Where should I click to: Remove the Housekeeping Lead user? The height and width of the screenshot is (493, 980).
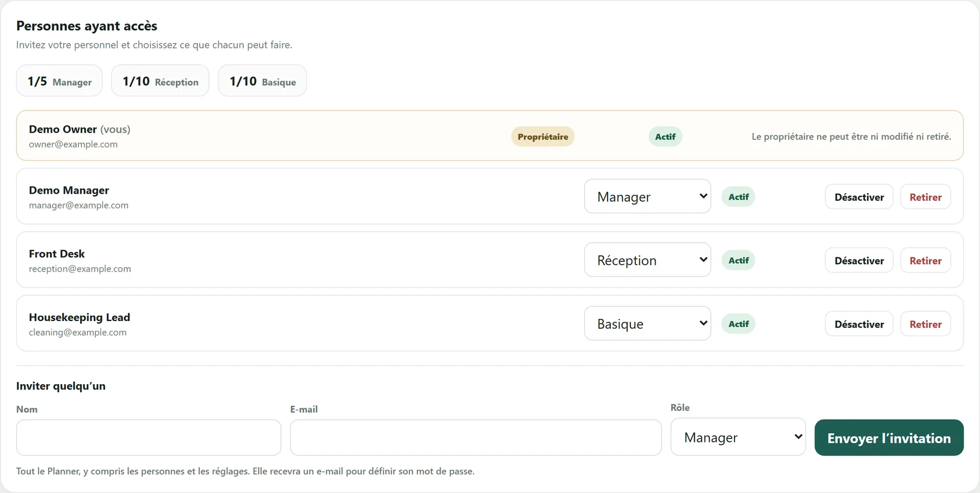[926, 324]
